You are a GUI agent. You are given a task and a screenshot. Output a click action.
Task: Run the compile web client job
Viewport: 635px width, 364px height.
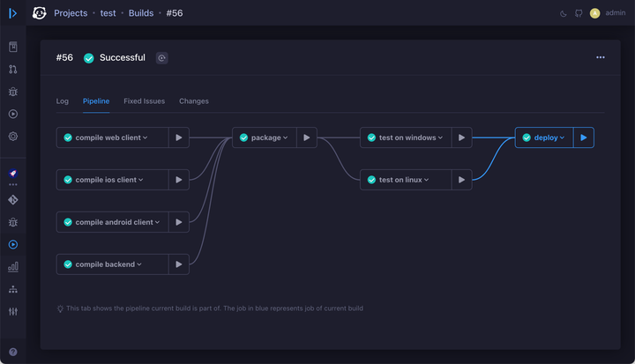[178, 137]
